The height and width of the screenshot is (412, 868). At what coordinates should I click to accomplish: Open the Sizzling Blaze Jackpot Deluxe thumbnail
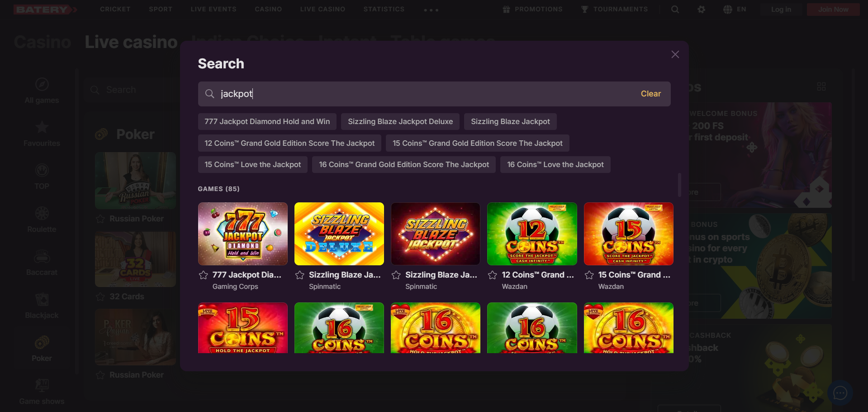(x=339, y=234)
